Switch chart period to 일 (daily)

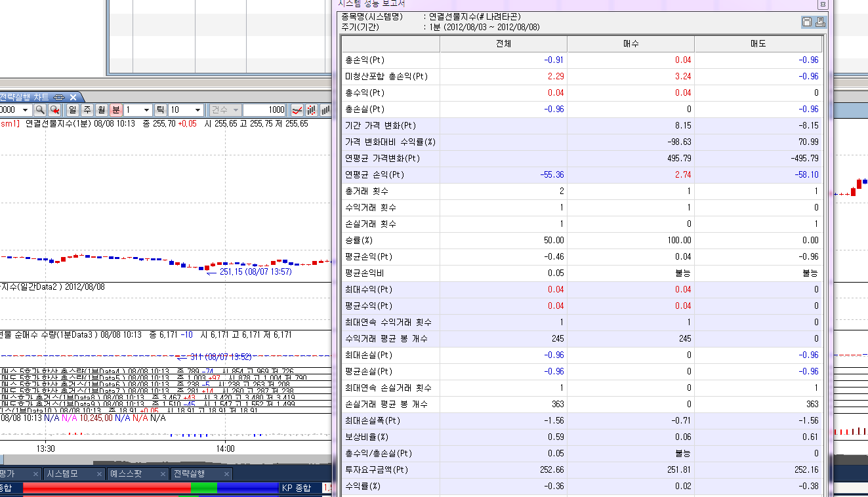[72, 110]
